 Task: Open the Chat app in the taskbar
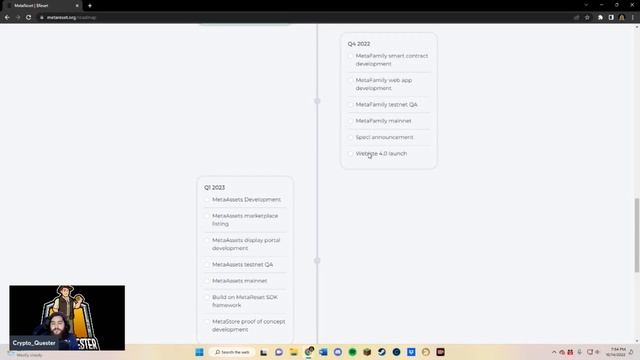(x=279, y=352)
